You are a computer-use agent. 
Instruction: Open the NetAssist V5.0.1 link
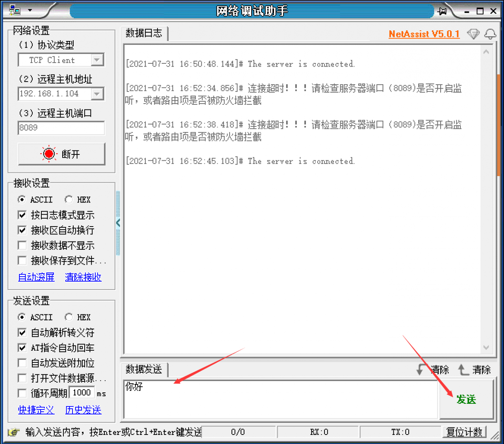(424, 34)
